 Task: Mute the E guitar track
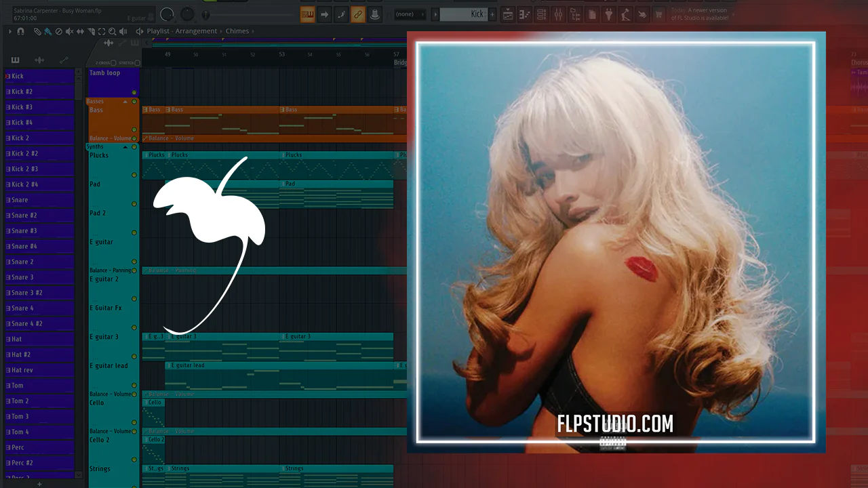click(134, 262)
